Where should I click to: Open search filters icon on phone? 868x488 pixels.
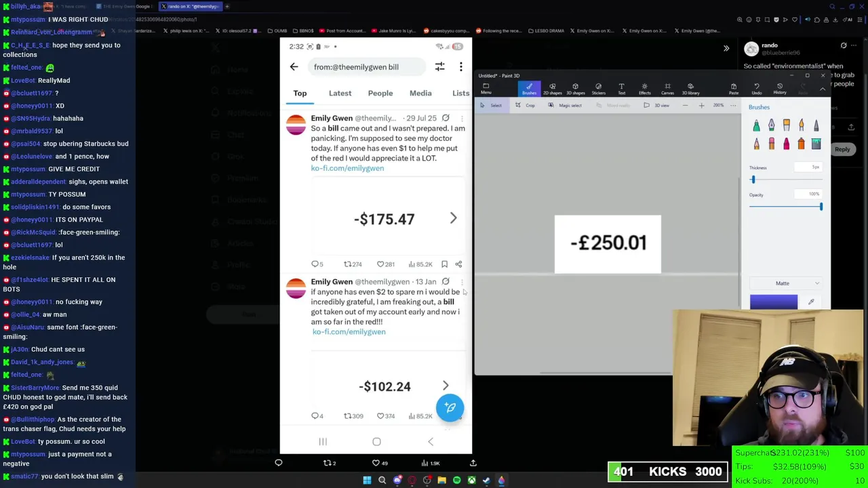(439, 66)
